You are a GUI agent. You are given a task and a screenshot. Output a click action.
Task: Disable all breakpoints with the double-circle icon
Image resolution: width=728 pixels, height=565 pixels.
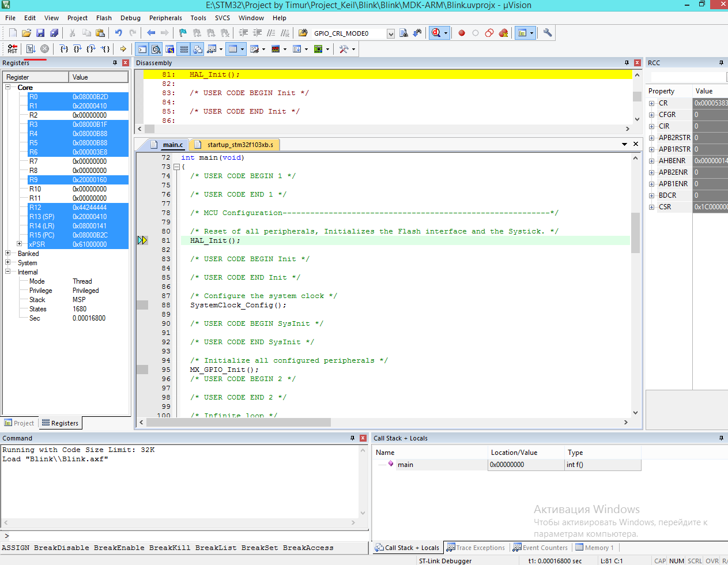tap(489, 33)
